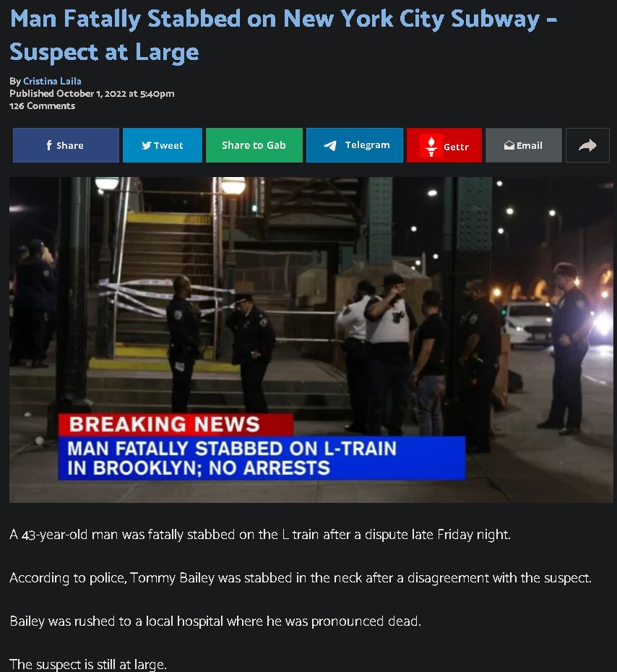Image resolution: width=617 pixels, height=672 pixels.
Task: Share the article on Telegram
Action: (355, 145)
